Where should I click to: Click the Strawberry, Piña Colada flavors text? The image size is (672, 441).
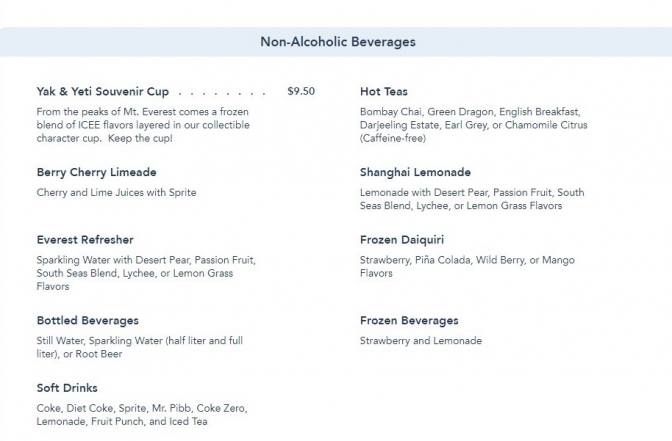467,266
